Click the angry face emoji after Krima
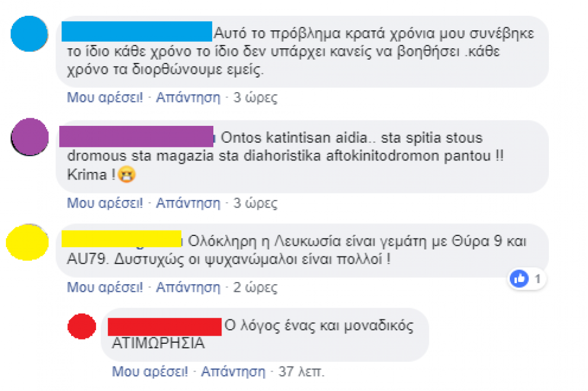The image size is (588, 391). click(x=127, y=175)
